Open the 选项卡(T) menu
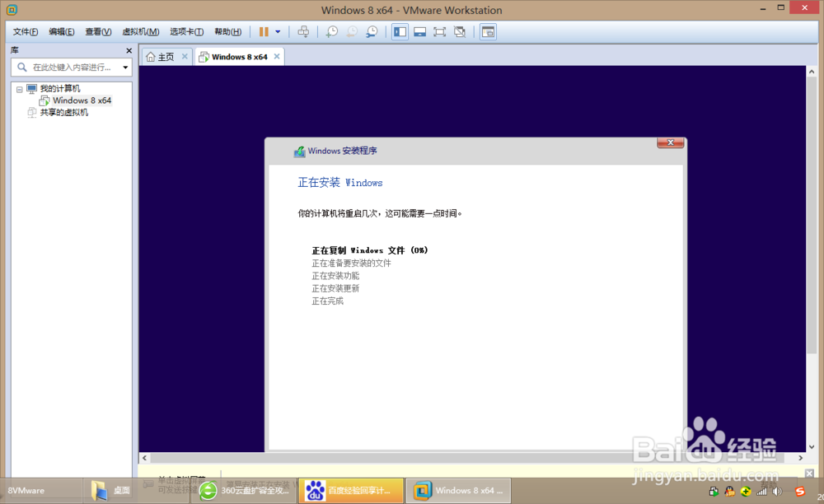The height and width of the screenshot is (504, 824). point(186,32)
